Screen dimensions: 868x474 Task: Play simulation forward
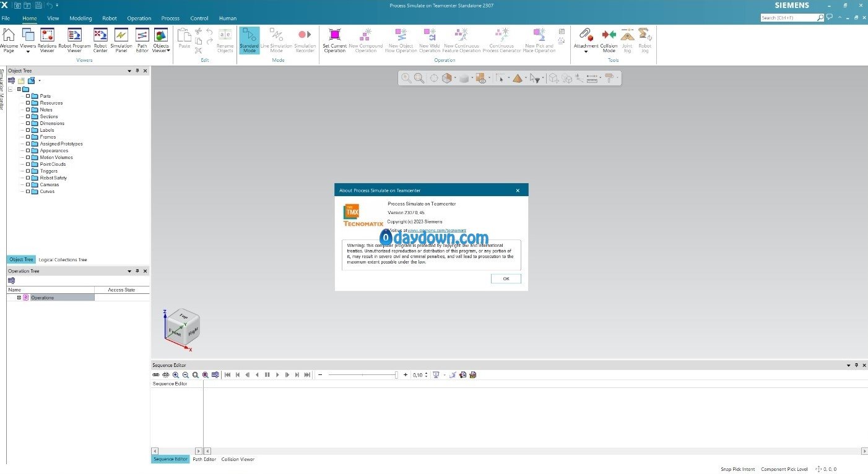click(x=277, y=375)
